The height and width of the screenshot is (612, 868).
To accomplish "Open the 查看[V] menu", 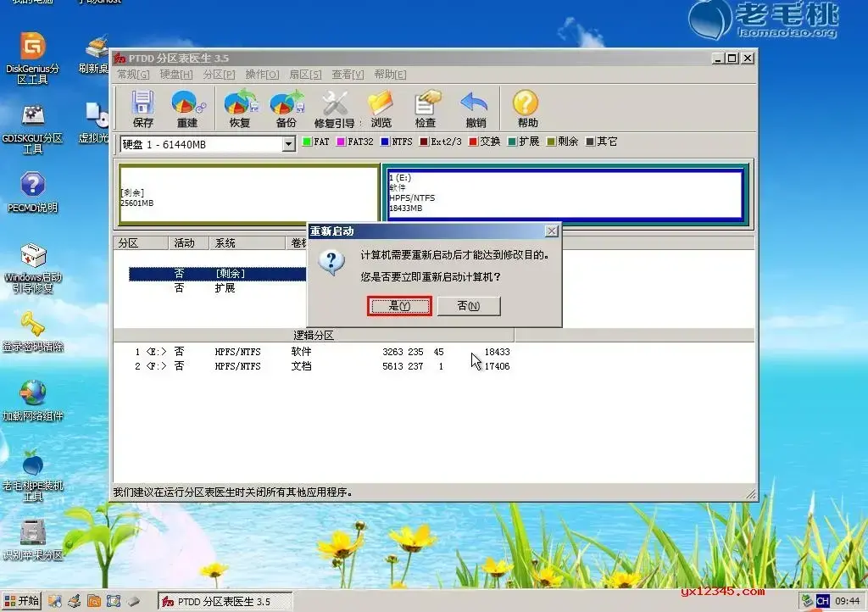I will click(348, 74).
